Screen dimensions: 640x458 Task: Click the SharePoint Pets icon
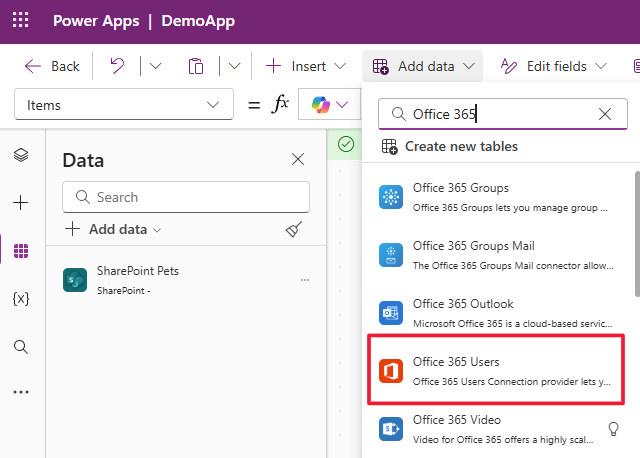[75, 280]
